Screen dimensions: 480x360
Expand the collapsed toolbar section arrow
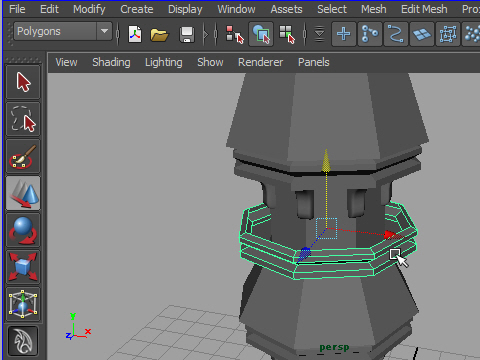(x=206, y=34)
